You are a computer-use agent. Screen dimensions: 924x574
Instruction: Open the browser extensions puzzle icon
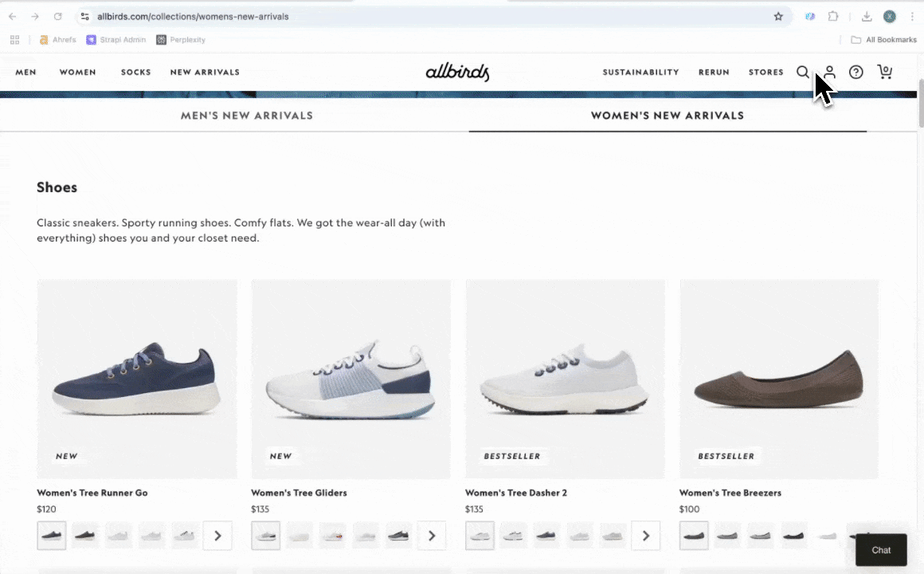coord(832,17)
